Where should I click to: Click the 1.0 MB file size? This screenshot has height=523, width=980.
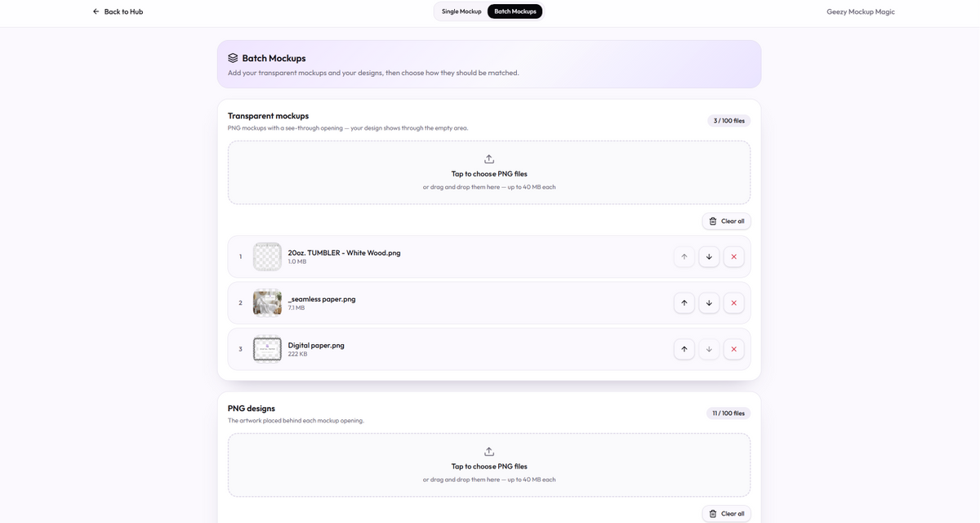297,261
